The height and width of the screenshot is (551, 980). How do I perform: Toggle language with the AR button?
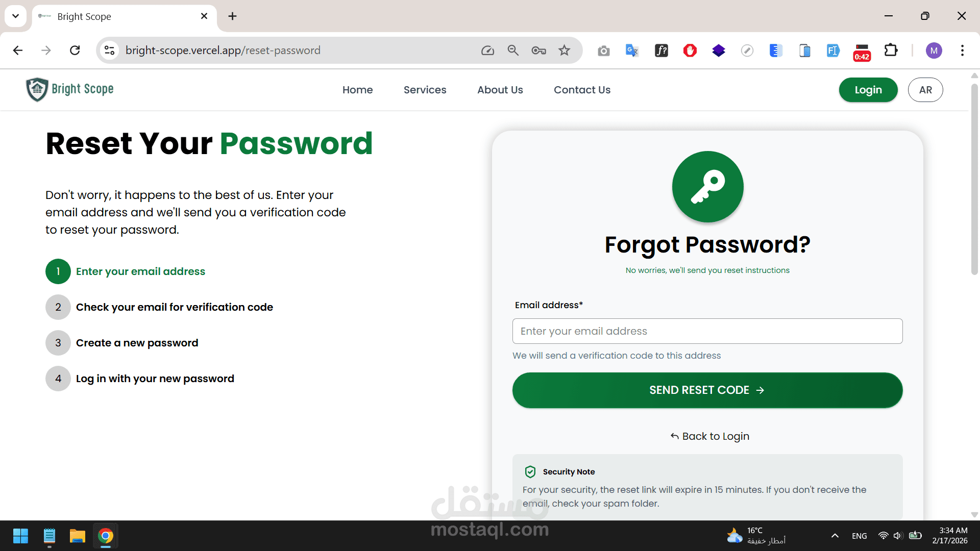pyautogui.click(x=925, y=90)
